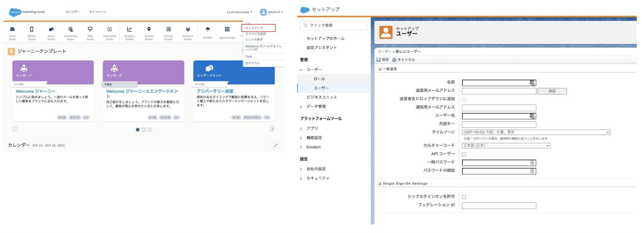
Task: Open the キャンペーン top navigation item
Action: click(98, 12)
